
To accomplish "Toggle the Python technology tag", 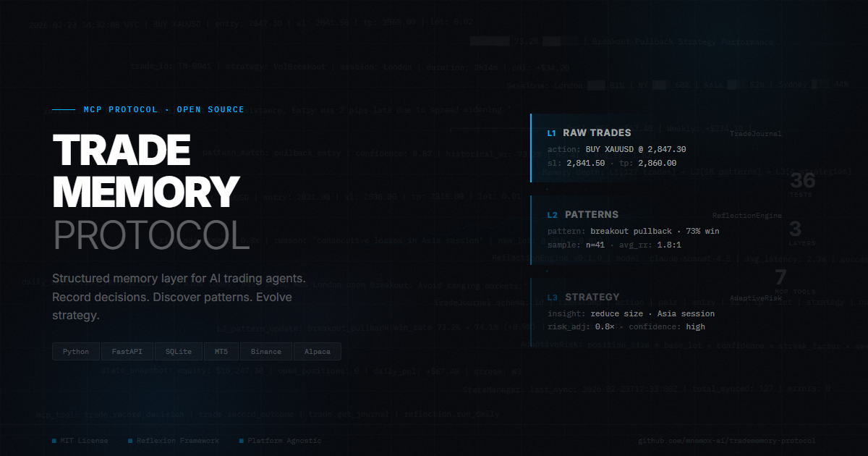I will [75, 351].
